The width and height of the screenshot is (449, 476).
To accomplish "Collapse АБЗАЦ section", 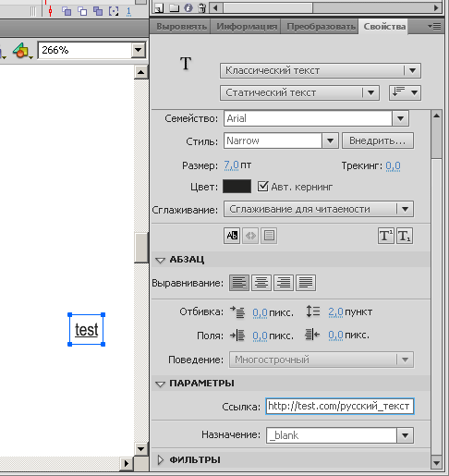I will (x=160, y=260).
